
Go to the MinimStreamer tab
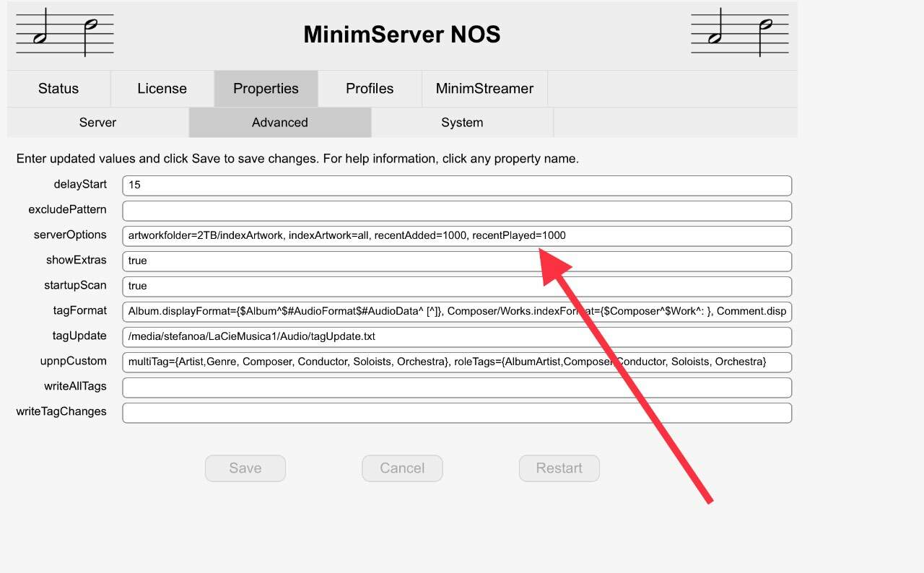pos(484,89)
